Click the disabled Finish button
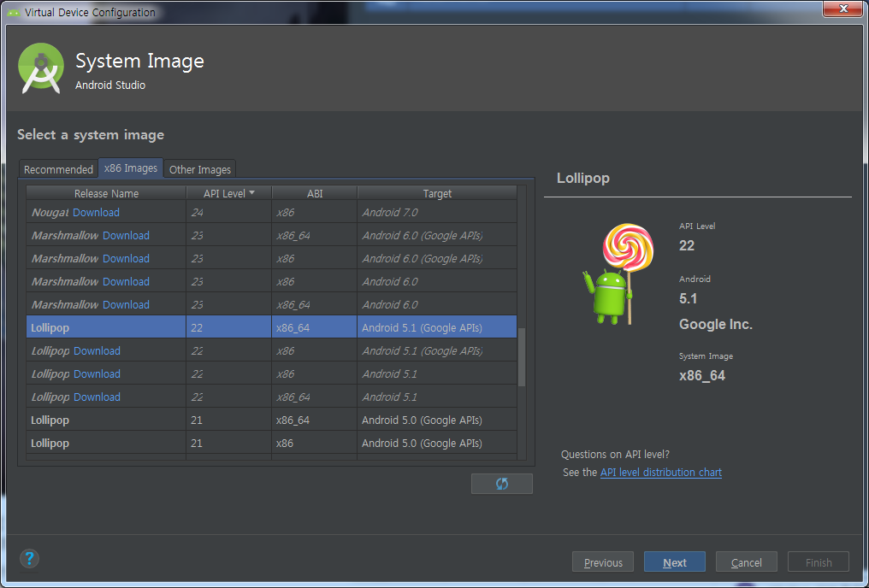This screenshot has width=869, height=588. click(x=819, y=562)
